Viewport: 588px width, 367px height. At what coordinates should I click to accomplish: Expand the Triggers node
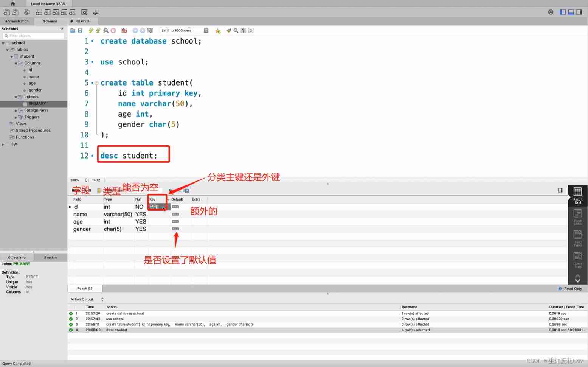[16, 117]
